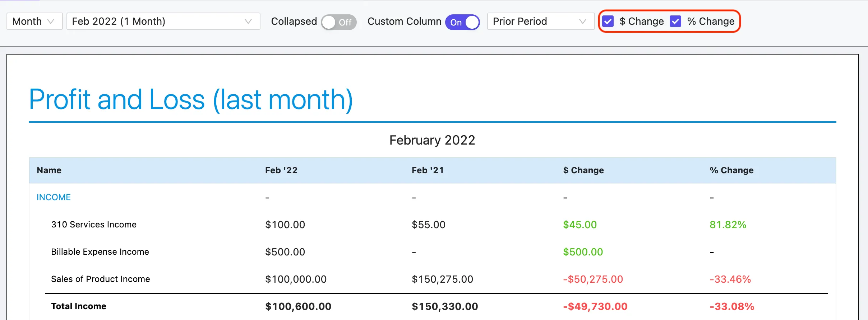Select the Billable Expense Income row name
868x320 pixels.
click(x=100, y=251)
